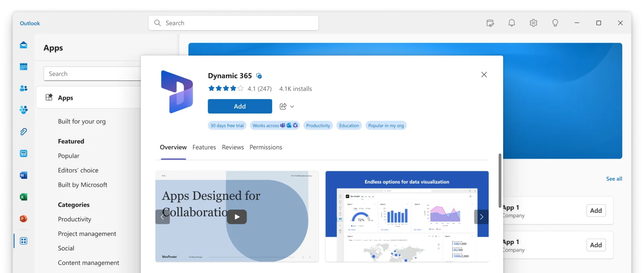This screenshot has height=273, width=644.
Task: Click the Dynamic 365 app logo
Action: tap(177, 92)
